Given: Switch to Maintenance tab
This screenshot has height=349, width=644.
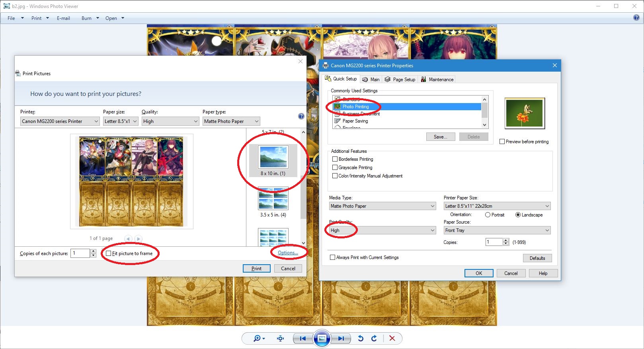Looking at the screenshot, I should tap(437, 80).
